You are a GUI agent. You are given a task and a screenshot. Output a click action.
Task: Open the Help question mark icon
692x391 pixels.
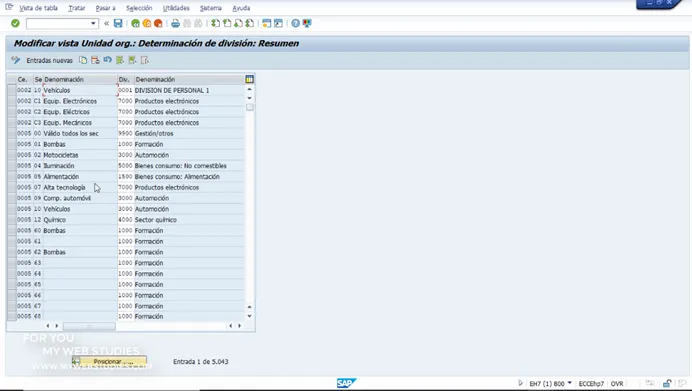click(295, 23)
